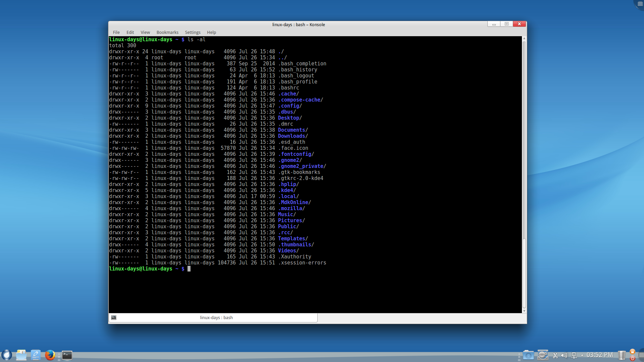The width and height of the screenshot is (644, 362).
Task: Select the terminal icon on the Konsole tab bar
Action: point(114,317)
